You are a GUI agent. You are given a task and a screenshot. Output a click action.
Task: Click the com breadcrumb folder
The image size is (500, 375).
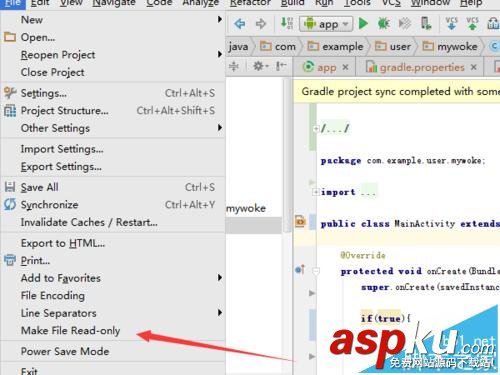pos(278,46)
